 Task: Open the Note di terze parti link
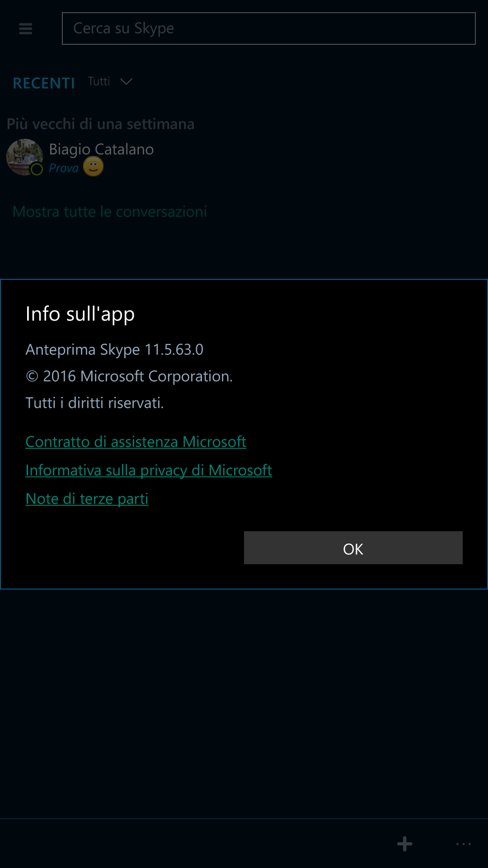(x=87, y=499)
